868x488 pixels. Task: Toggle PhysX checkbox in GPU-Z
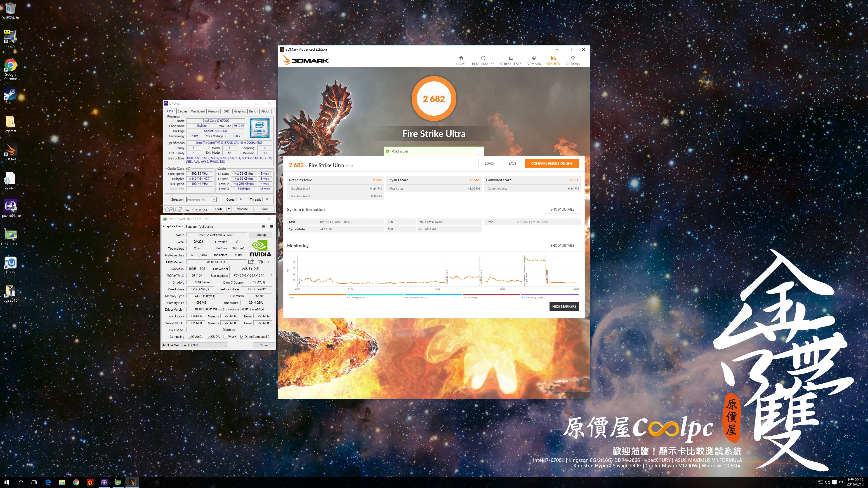pos(225,336)
